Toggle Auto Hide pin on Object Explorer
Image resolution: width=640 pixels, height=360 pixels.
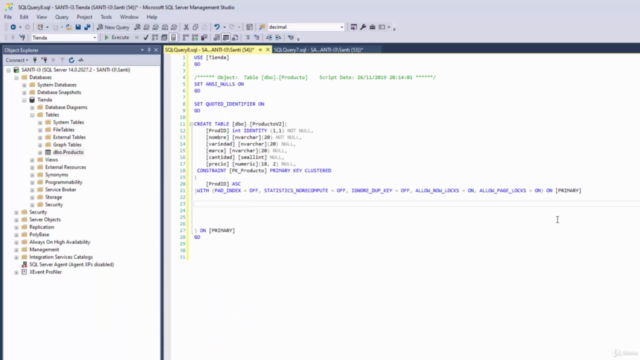tap(149, 50)
